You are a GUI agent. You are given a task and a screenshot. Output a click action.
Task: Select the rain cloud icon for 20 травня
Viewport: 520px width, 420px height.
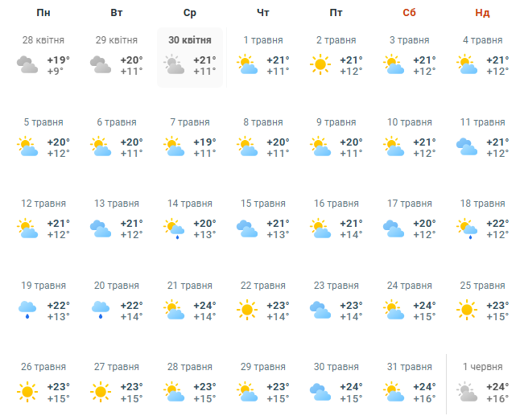click(101, 310)
